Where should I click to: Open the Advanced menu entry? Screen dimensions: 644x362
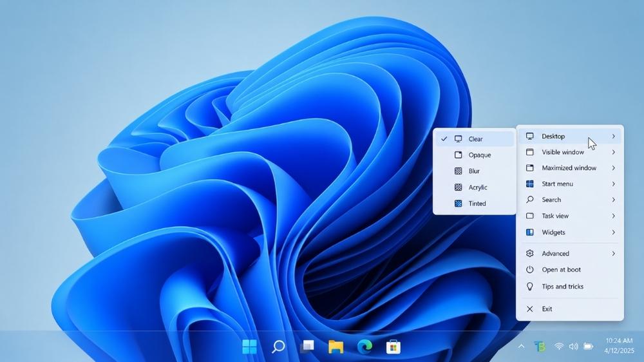(570, 254)
